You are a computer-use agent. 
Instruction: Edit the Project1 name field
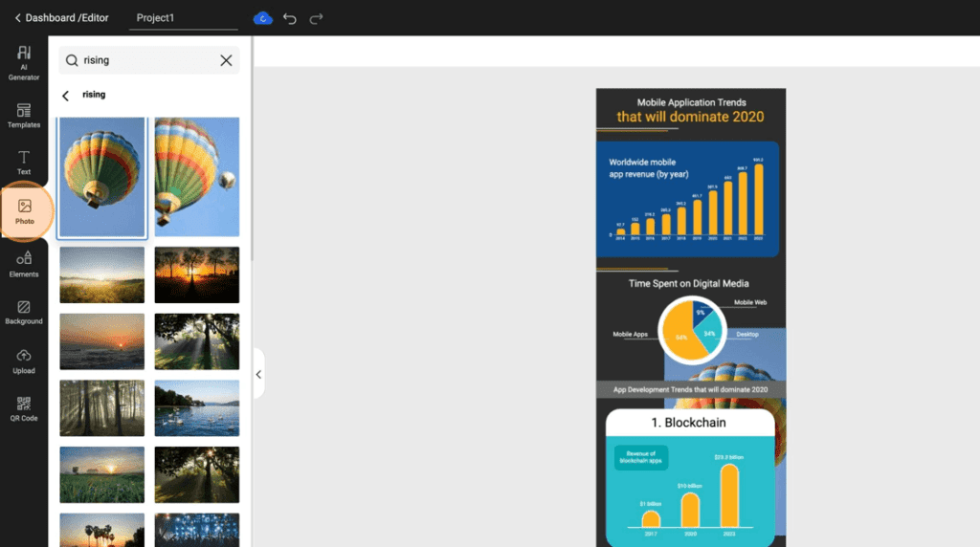tap(183, 18)
